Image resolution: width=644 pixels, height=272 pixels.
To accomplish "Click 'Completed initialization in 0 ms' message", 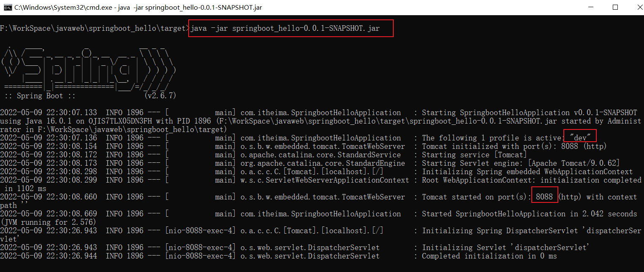I will coord(490,256).
